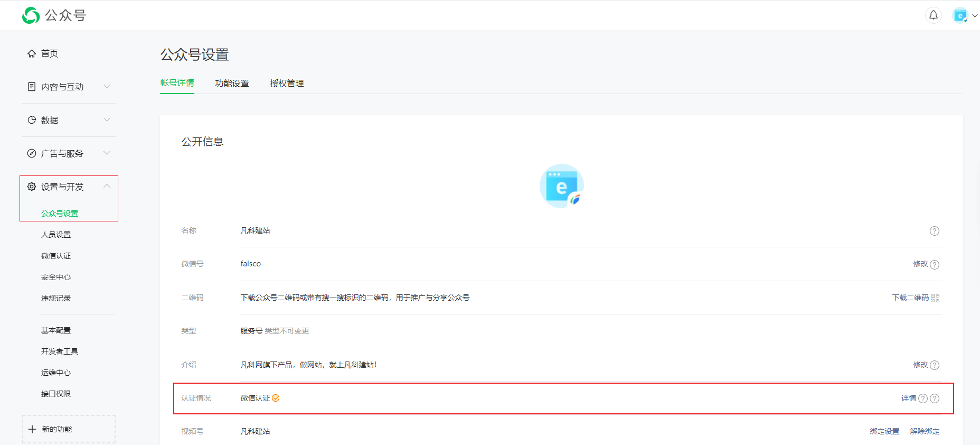Click the help icon in the 微信号 row

point(935,264)
